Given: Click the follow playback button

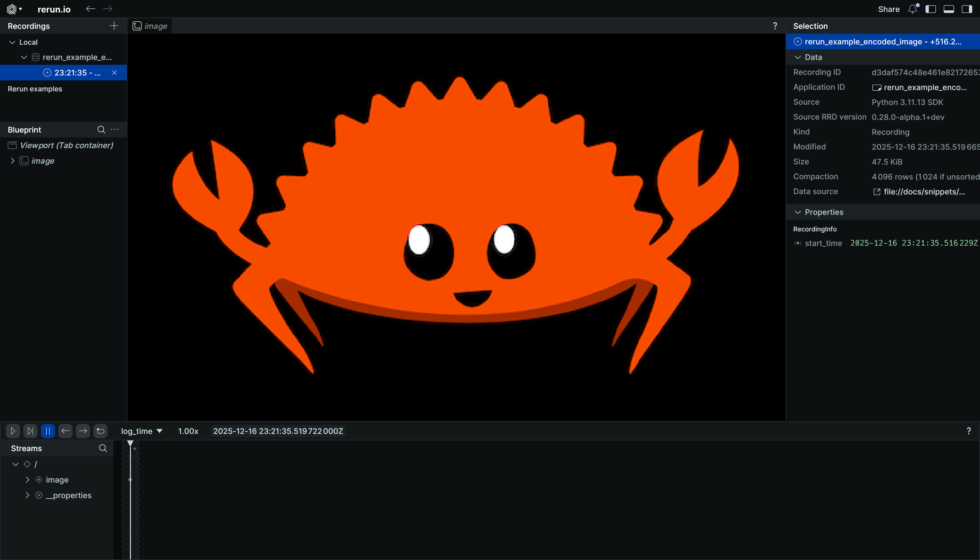Looking at the screenshot, I should point(30,431).
